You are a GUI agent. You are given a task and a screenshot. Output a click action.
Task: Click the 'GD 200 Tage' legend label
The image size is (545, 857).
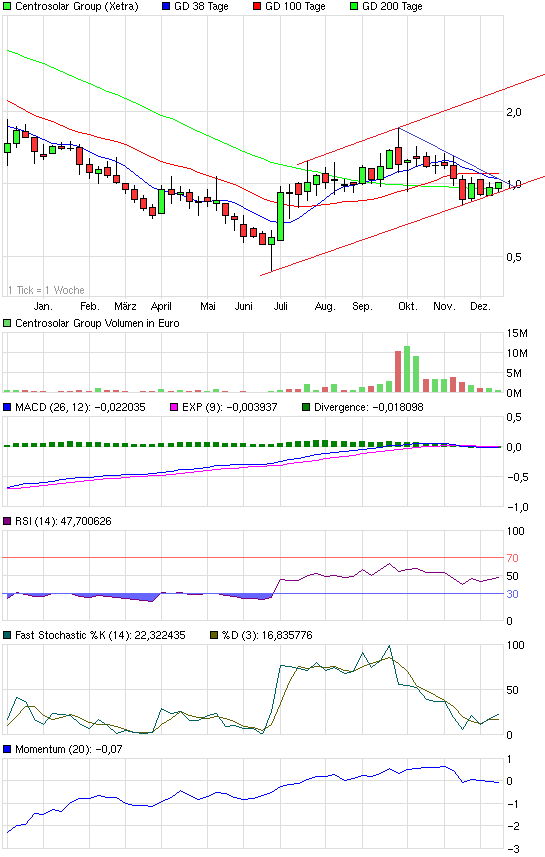tap(392, 7)
